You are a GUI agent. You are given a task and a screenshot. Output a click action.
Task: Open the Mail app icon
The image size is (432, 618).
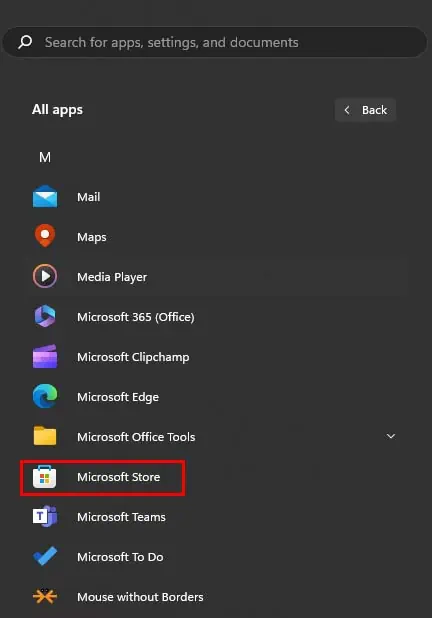pyautogui.click(x=45, y=197)
